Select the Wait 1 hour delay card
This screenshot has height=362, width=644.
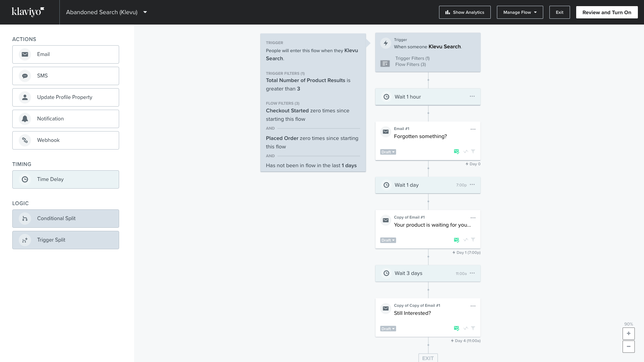pos(428,97)
